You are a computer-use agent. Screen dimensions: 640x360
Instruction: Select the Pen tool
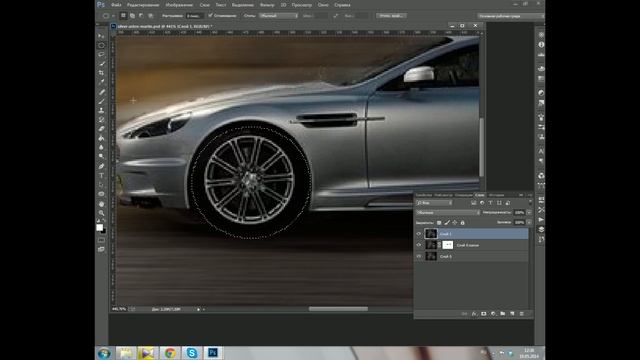pyautogui.click(x=101, y=167)
